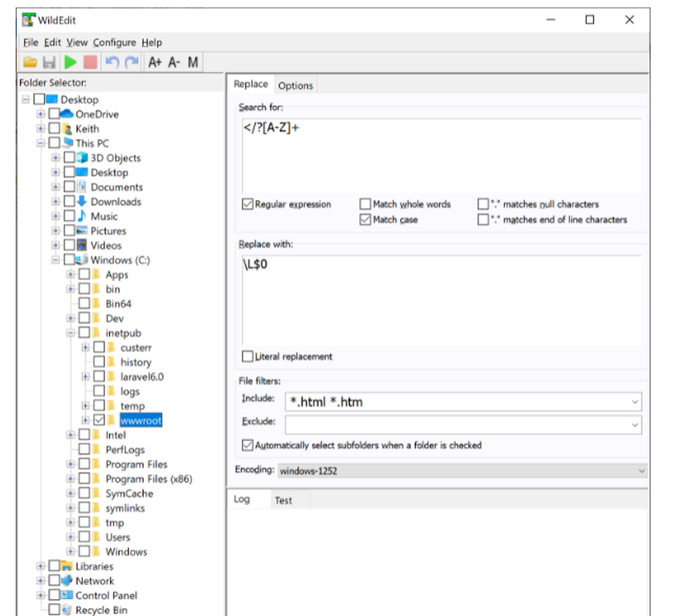This screenshot has width=680, height=616.
Task: Switch to the Options tab
Action: (x=295, y=86)
